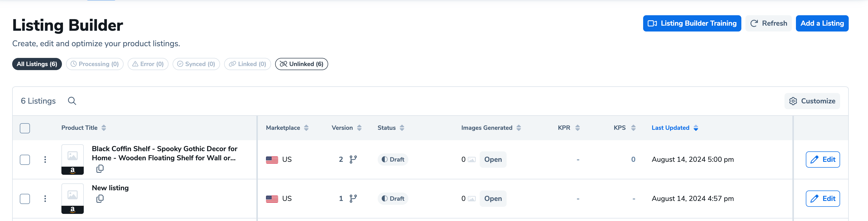This screenshot has width=868, height=221.
Task: Click version branch icon on New listing row
Action: [353, 199]
